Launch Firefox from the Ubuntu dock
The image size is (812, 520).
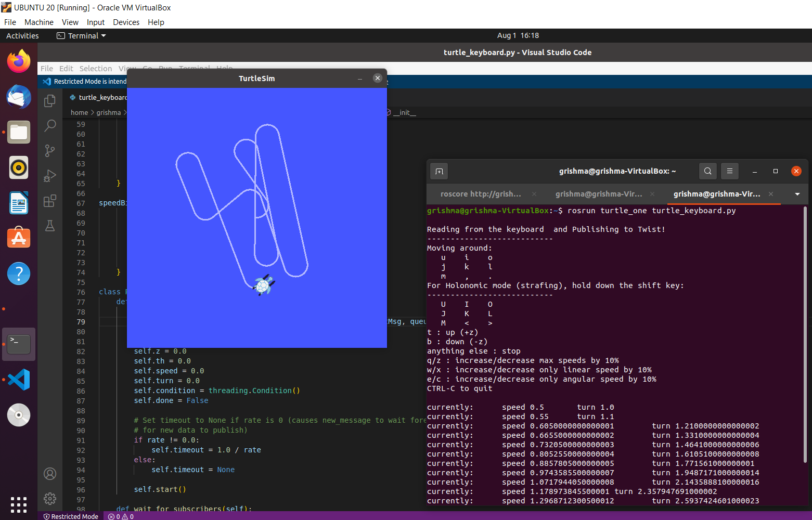[x=18, y=60]
